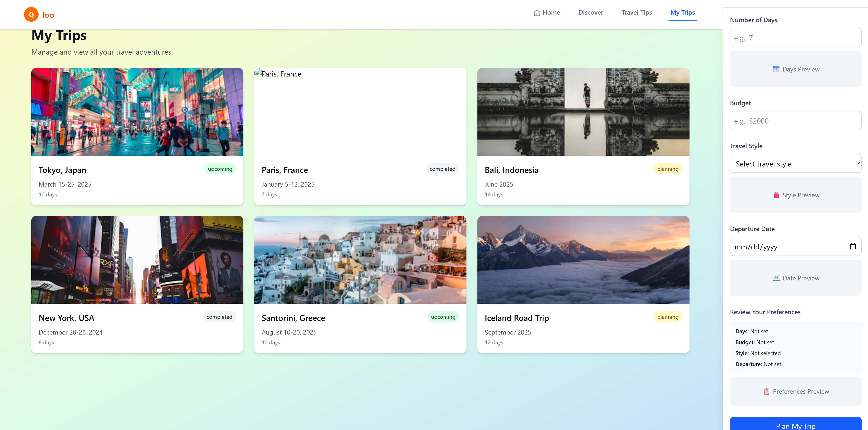
Task: Click into the Budget input field
Action: click(795, 121)
